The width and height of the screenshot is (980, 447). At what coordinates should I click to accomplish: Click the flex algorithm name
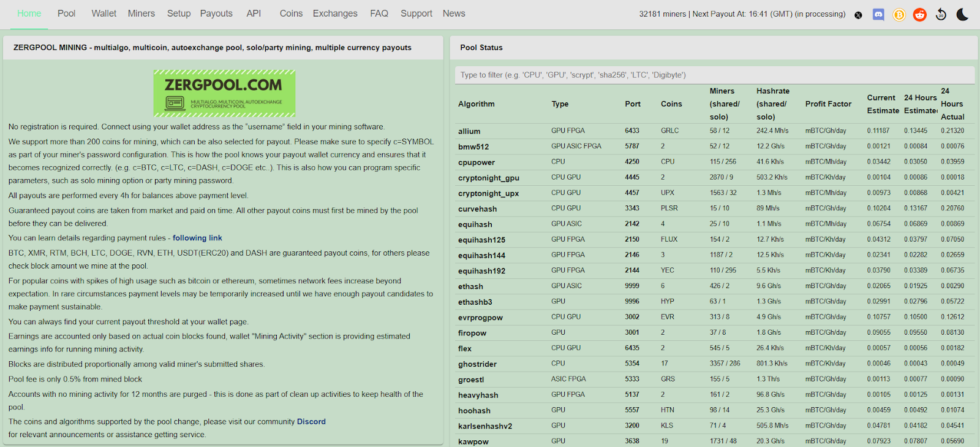pos(465,348)
